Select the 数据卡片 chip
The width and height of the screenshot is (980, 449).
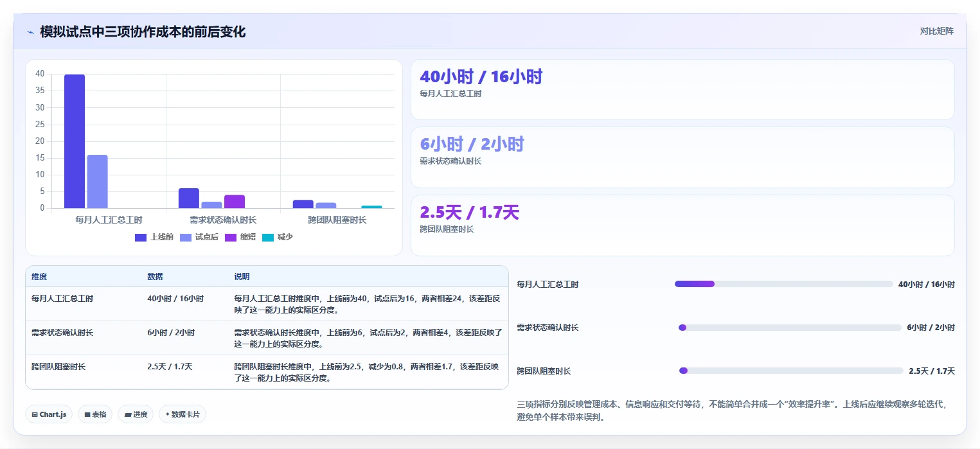coord(183,414)
